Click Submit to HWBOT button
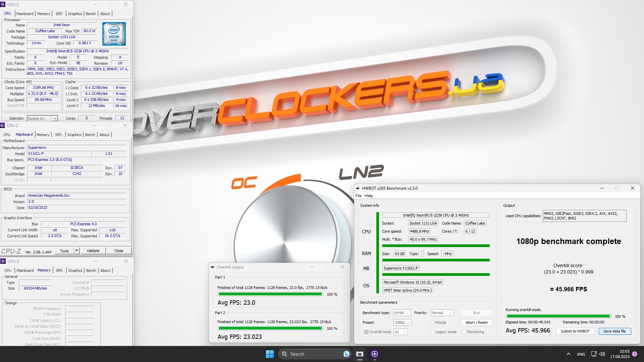Viewport: 644px width, 362px height. (575, 331)
